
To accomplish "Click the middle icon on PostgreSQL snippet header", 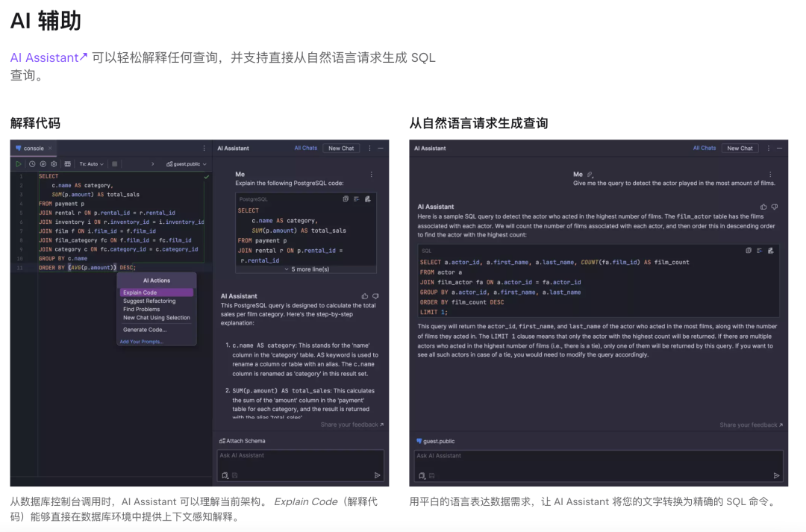I will click(356, 199).
